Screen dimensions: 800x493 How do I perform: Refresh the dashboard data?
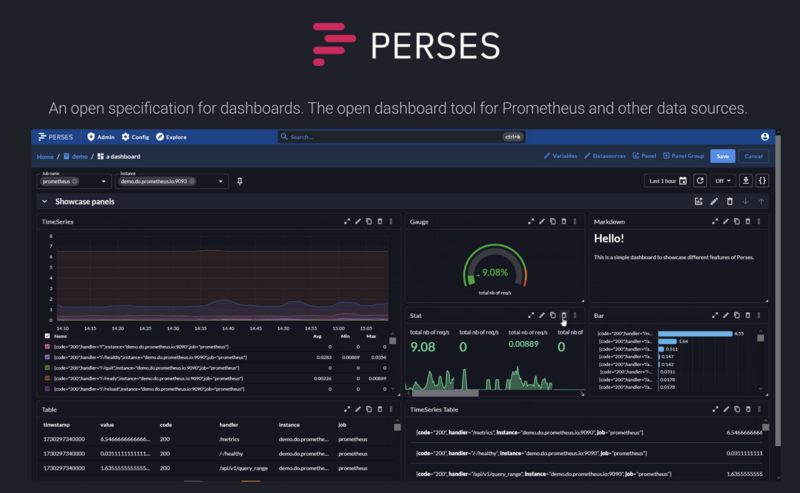pos(700,181)
